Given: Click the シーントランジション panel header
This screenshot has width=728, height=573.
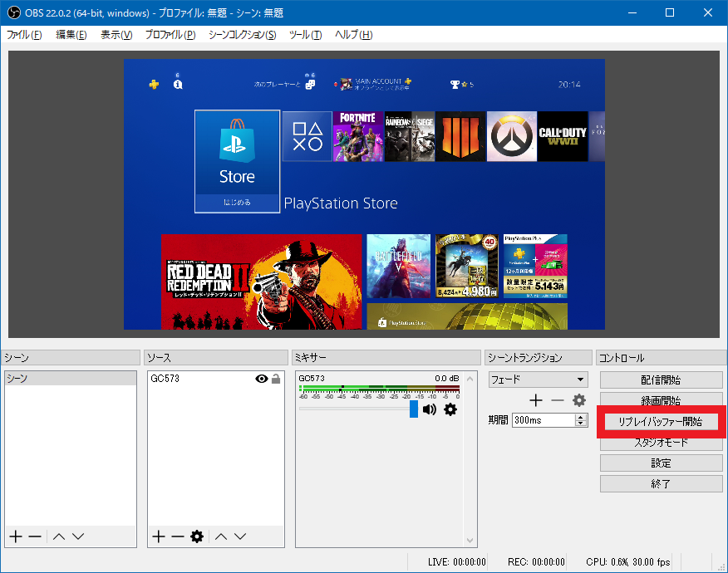Looking at the screenshot, I should 539,358.
